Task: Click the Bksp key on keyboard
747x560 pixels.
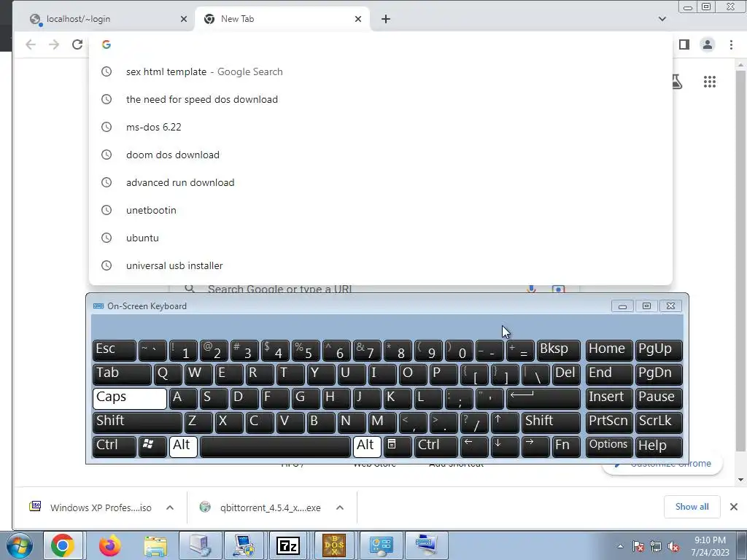Action: (559, 350)
